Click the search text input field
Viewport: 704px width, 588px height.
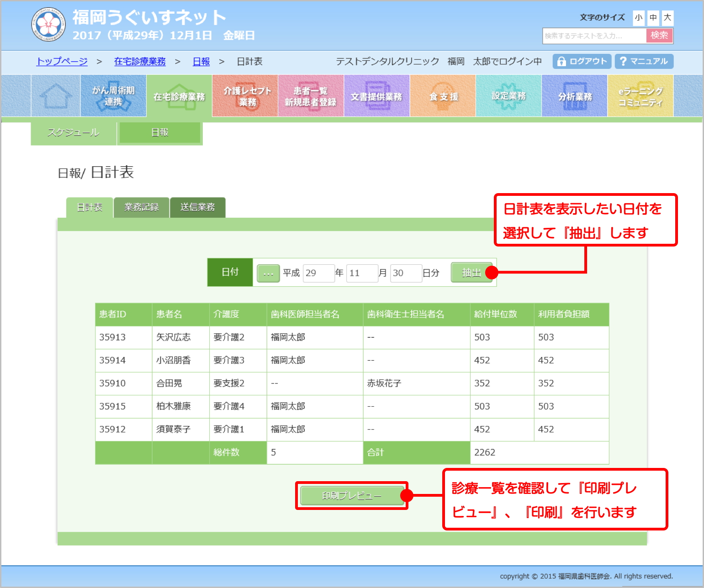[x=594, y=36]
